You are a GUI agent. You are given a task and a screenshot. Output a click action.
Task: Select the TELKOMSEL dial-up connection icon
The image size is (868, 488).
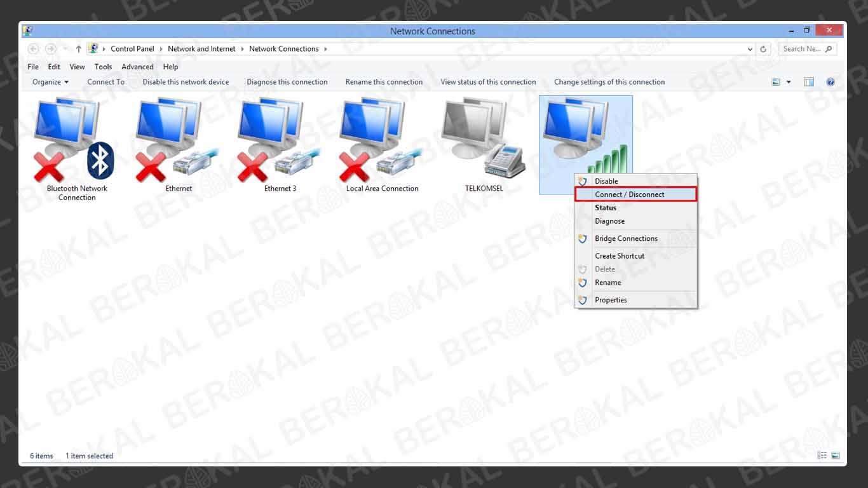tap(484, 138)
